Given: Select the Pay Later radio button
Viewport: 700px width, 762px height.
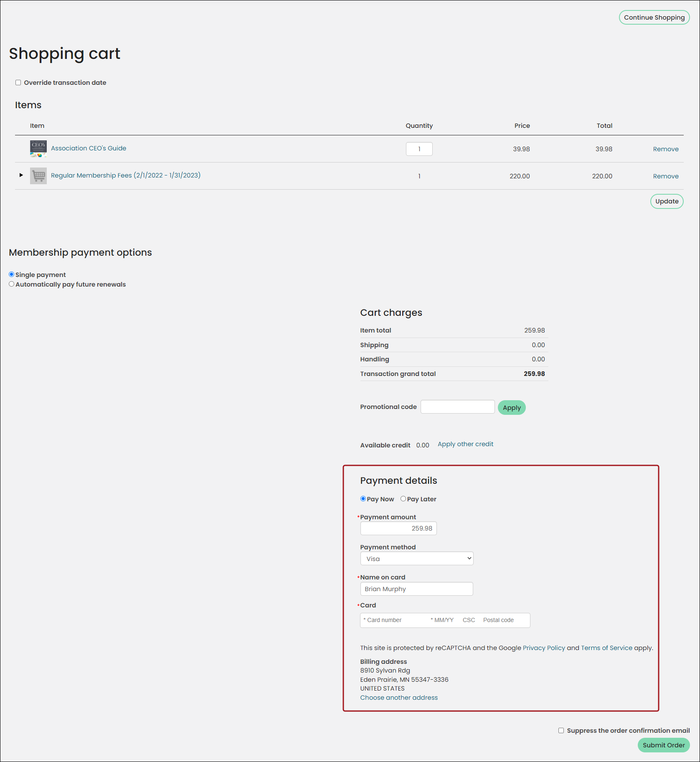Looking at the screenshot, I should click(x=403, y=499).
